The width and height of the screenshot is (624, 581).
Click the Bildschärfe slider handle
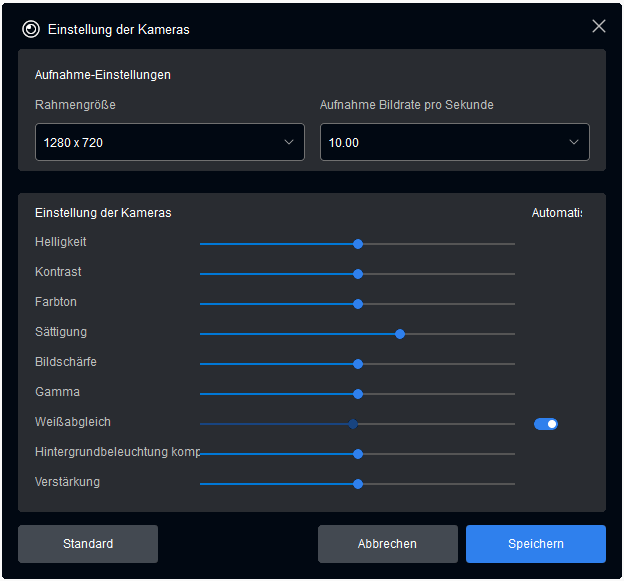[358, 364]
